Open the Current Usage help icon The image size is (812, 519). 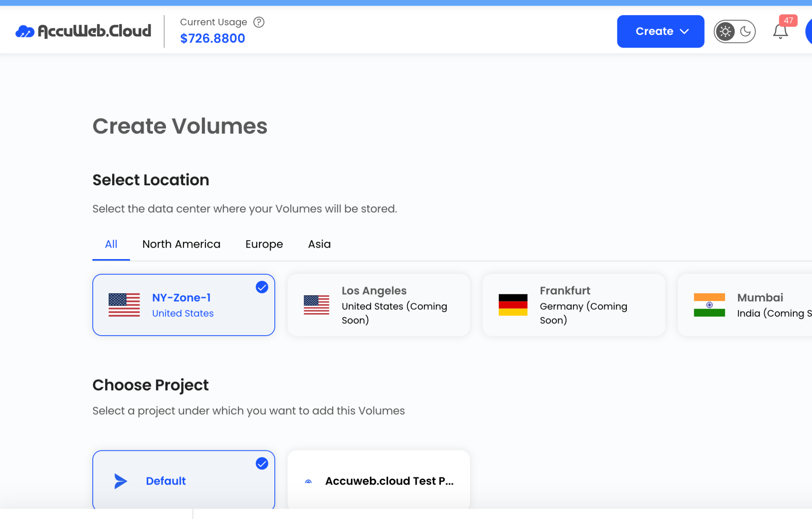pos(259,22)
